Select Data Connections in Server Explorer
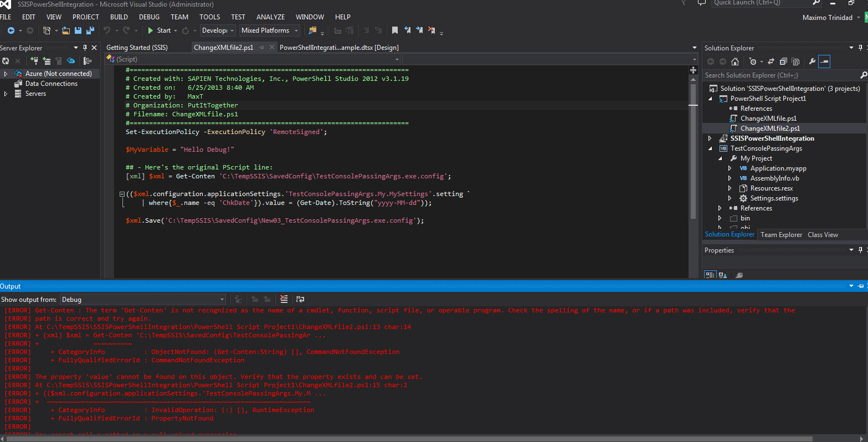 (52, 84)
